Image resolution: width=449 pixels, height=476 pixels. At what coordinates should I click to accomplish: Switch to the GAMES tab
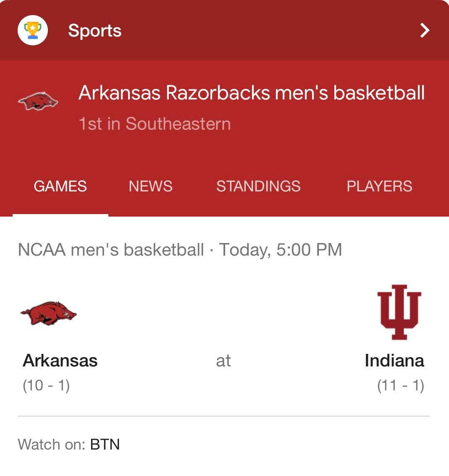(60, 186)
